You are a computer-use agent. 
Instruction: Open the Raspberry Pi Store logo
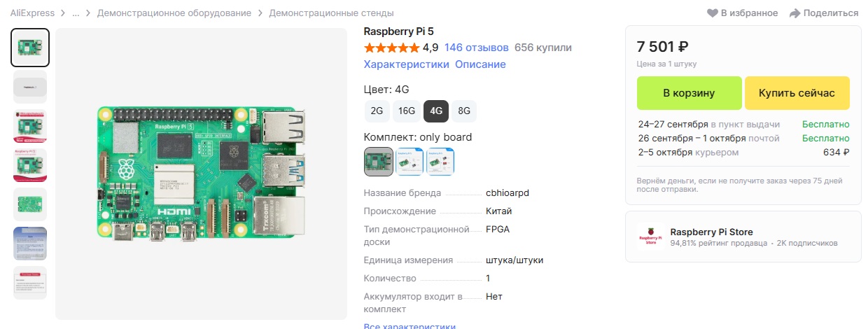click(x=650, y=237)
